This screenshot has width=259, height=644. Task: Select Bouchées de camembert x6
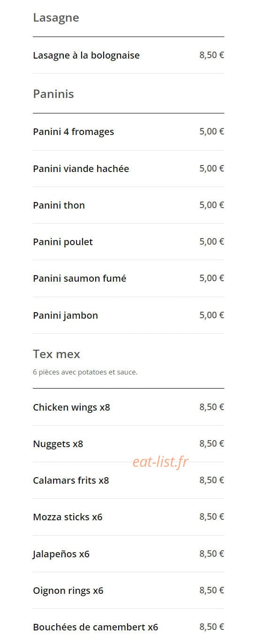[129, 627]
